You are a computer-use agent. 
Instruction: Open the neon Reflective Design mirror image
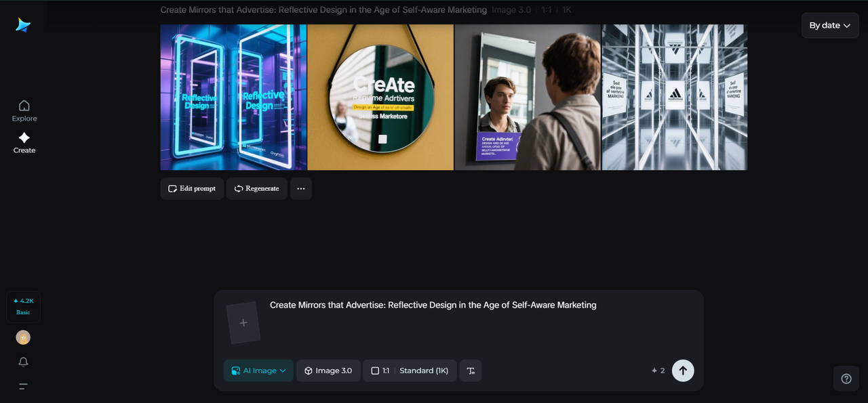tap(233, 97)
